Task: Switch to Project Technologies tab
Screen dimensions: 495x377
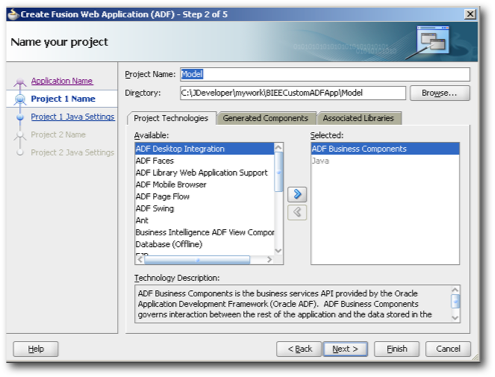Action: [x=171, y=118]
